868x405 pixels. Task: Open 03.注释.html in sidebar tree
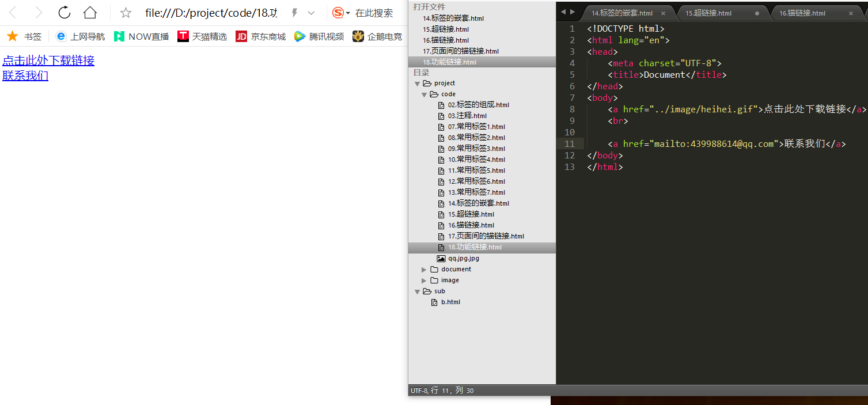click(467, 116)
